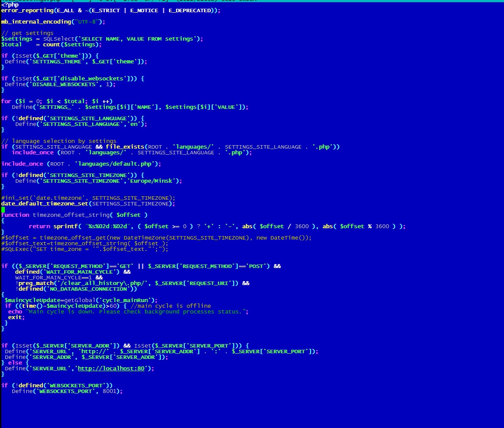Click the echo "Main cycle is down." line

[x=128, y=312]
